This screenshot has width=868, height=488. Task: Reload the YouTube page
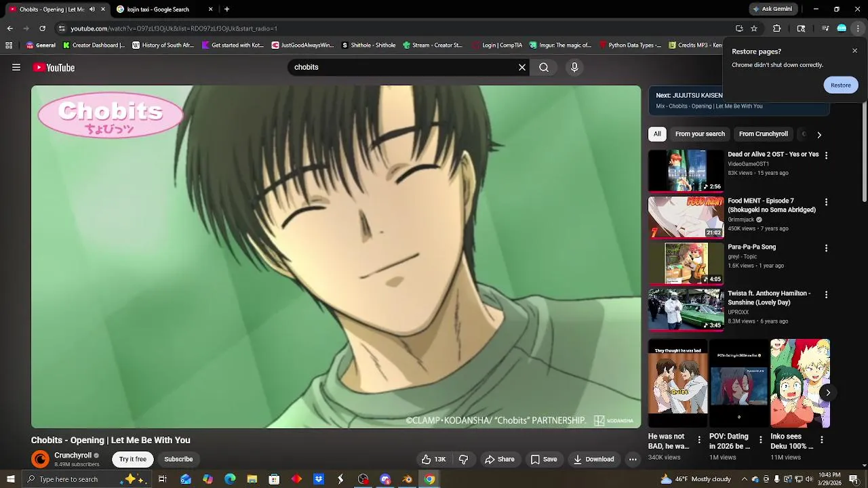pyautogui.click(x=42, y=28)
